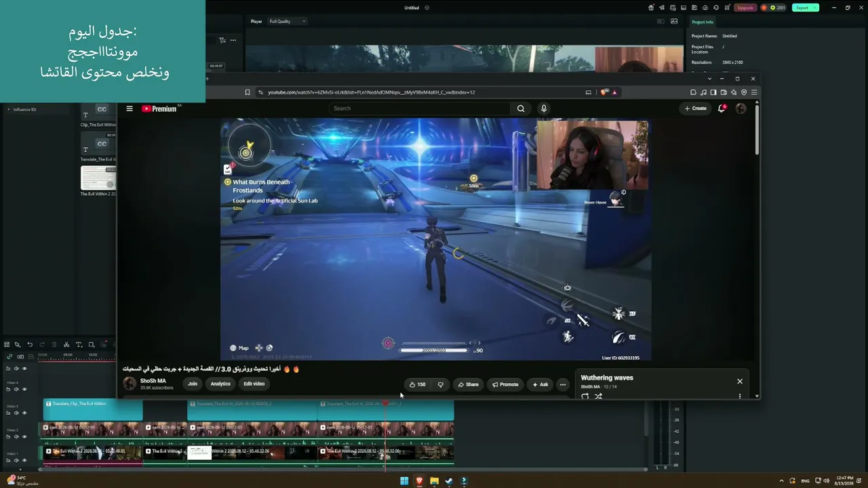
Task: Open YouTube notifications bell
Action: tap(722, 108)
